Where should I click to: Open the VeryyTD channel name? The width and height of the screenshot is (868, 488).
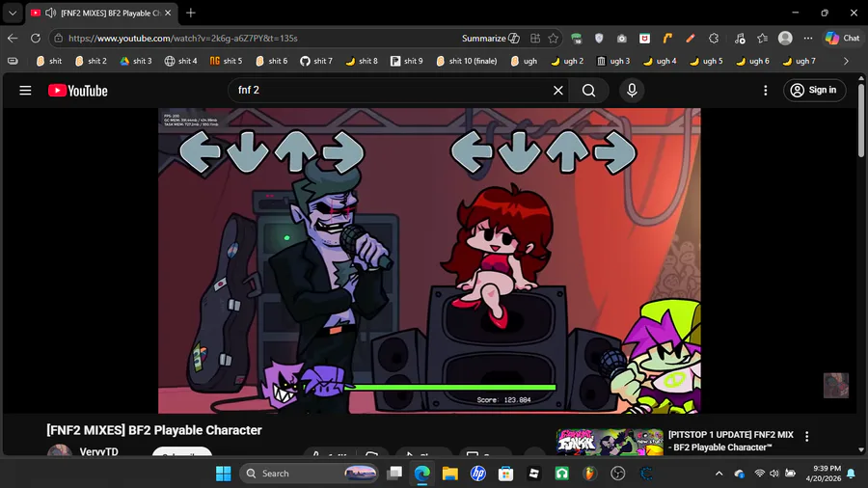99,451
